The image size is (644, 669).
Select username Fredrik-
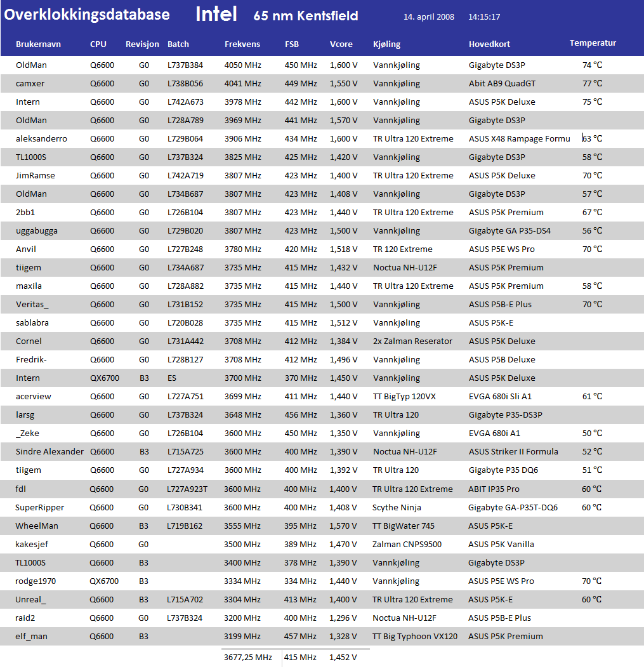click(31, 360)
